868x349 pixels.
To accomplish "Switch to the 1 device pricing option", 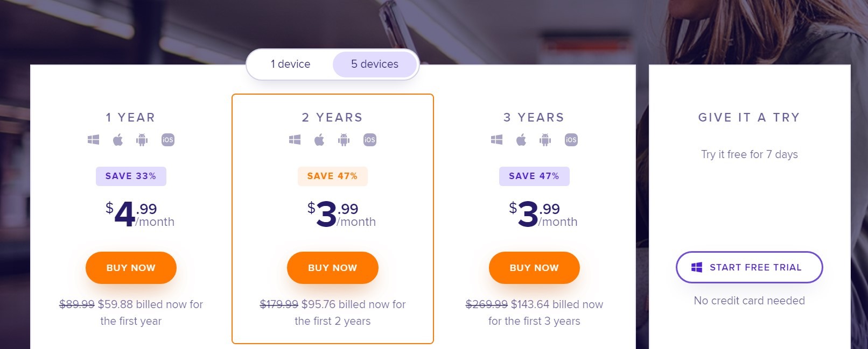I will pos(290,64).
